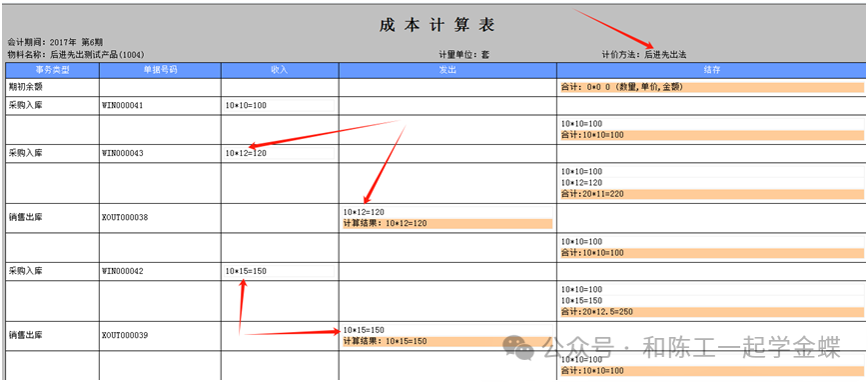868x382 pixels.
Task: Click the WeChat logo in the watermark
Action: (518, 347)
